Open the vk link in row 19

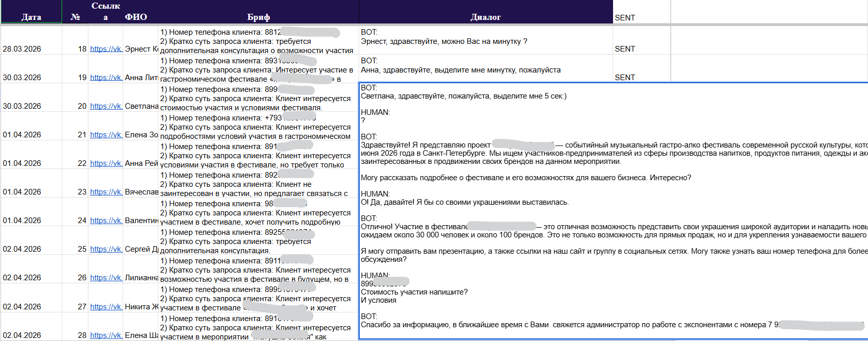tap(106, 78)
